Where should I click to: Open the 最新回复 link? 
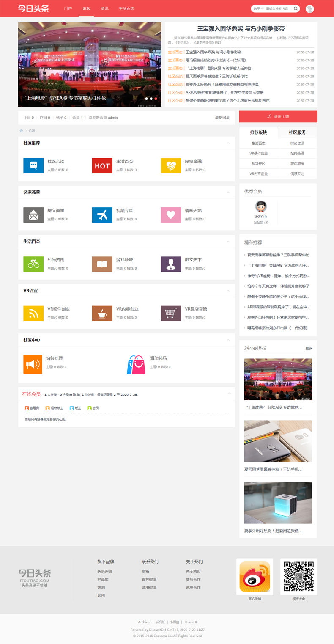[x=222, y=118]
